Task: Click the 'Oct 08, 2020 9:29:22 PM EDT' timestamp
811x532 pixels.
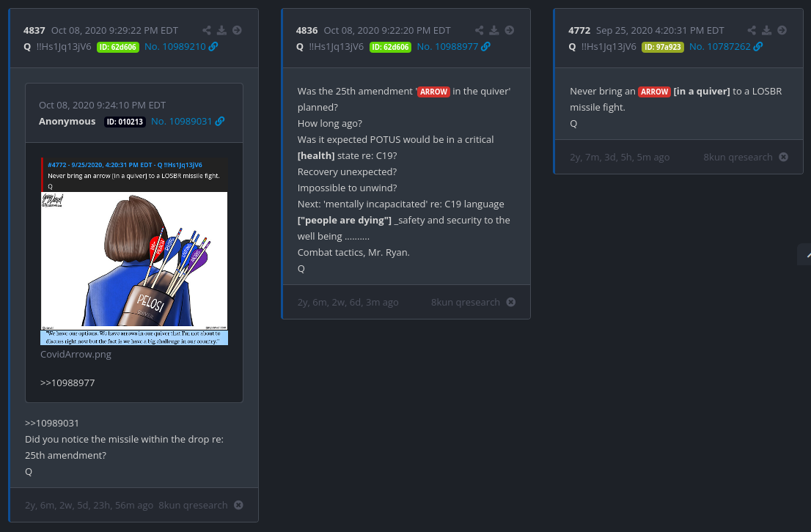Action: (114, 31)
